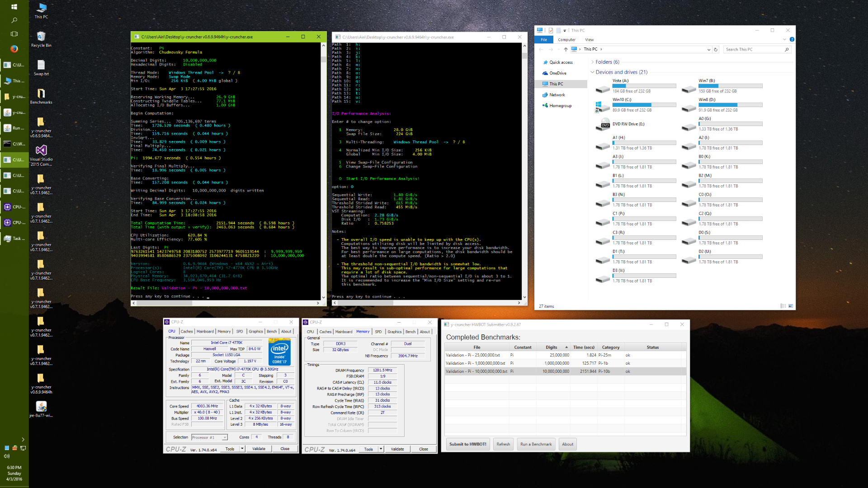Select Network in Explorer sidebar
Image resolution: width=868 pixels, height=488 pixels.
pyautogui.click(x=557, y=95)
